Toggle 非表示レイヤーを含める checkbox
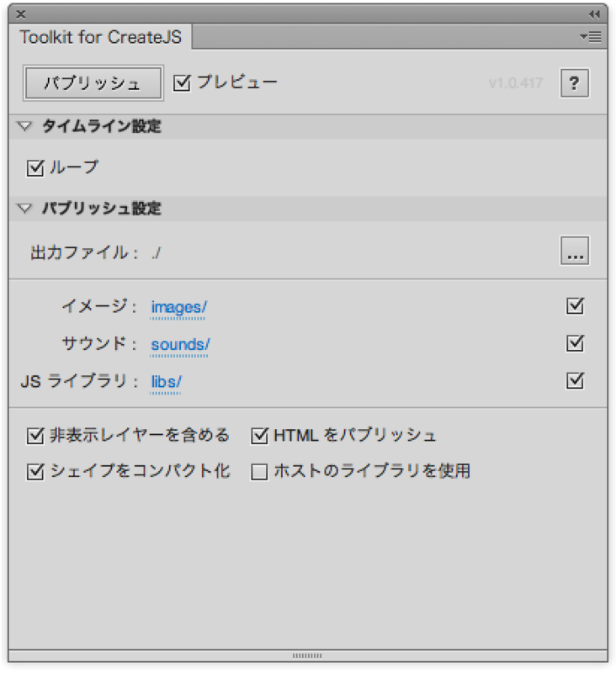This screenshot has height=673, width=616. 35,436
